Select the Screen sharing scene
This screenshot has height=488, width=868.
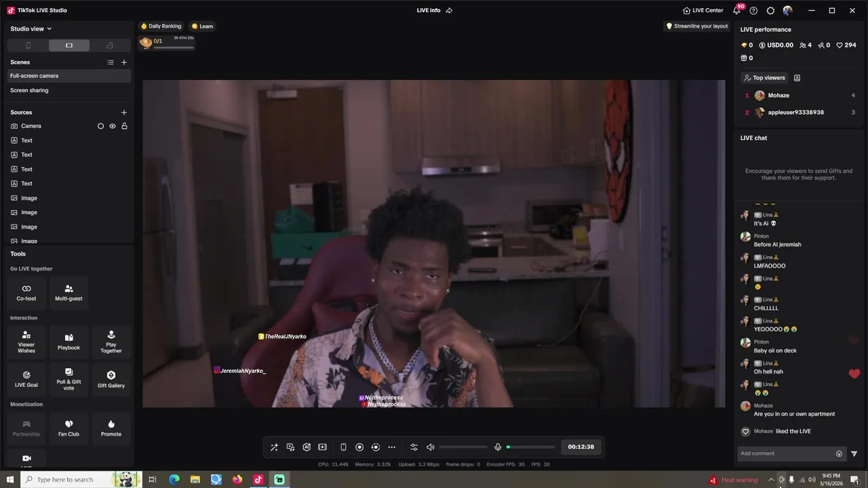point(69,90)
